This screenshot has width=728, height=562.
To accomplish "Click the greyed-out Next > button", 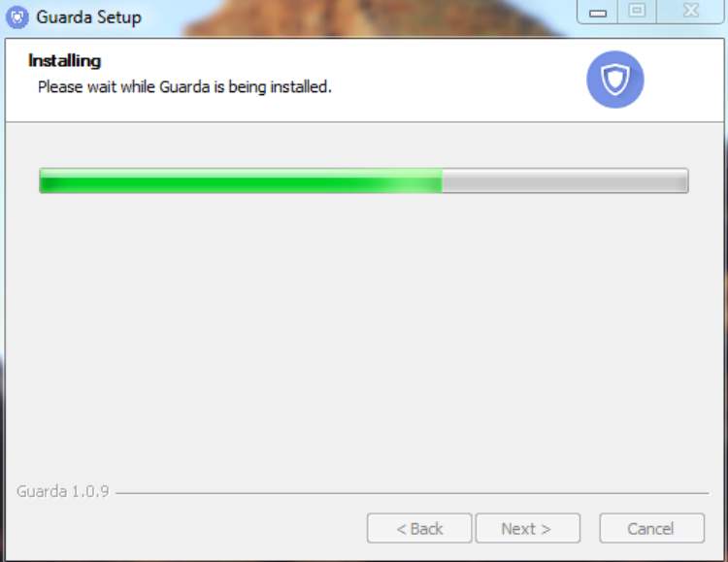I will click(527, 528).
